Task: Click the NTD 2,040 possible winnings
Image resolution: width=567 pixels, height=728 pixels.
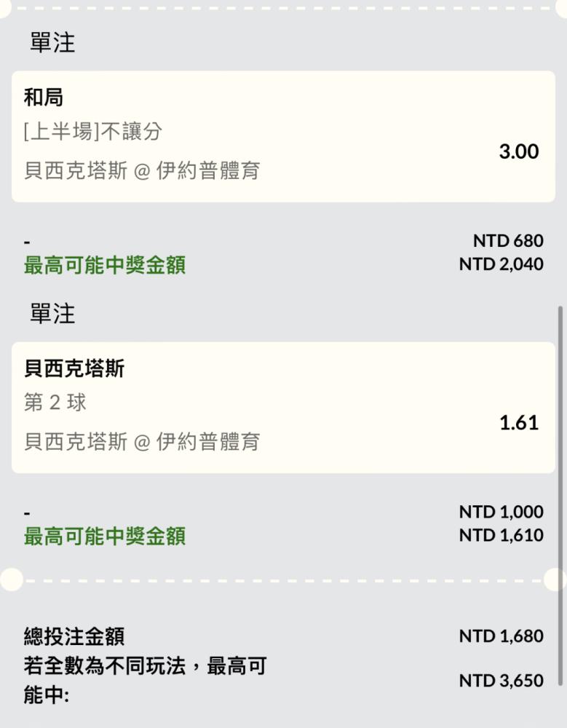Action: click(x=501, y=264)
